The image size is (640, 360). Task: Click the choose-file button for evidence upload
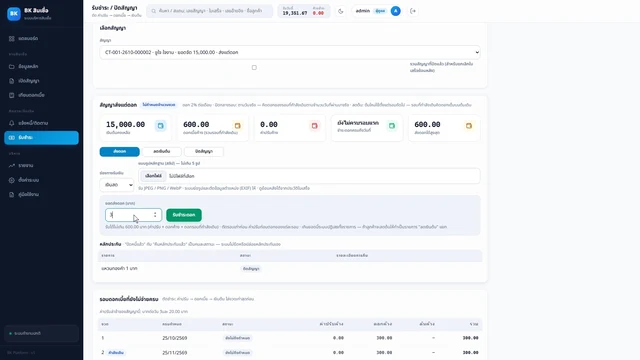(x=153, y=176)
